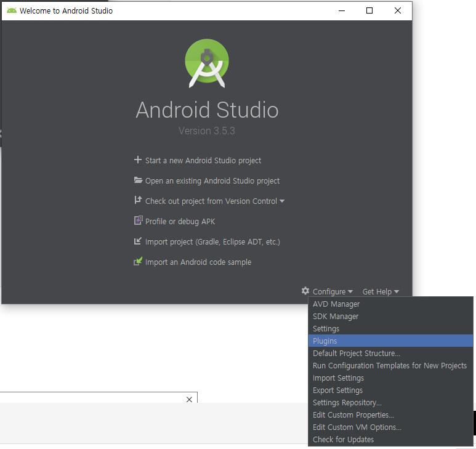Open SDK Manager from the Configure menu
This screenshot has width=476, height=449.
(390, 317)
